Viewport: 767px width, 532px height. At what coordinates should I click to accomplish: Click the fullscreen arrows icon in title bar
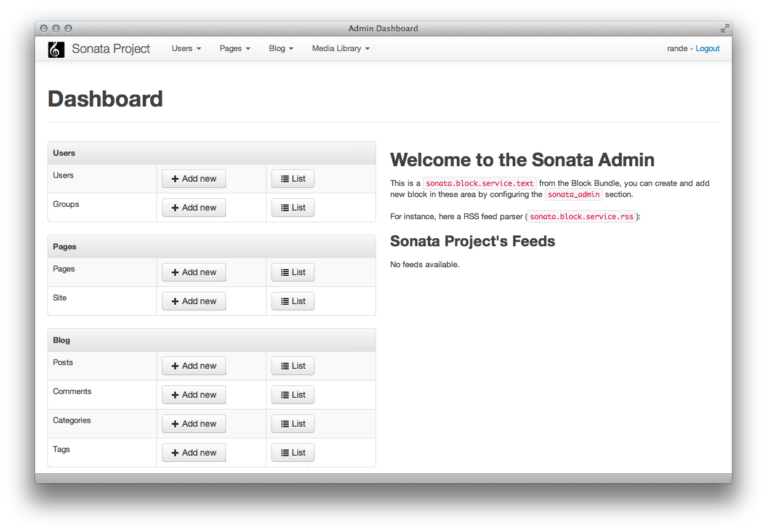725,28
